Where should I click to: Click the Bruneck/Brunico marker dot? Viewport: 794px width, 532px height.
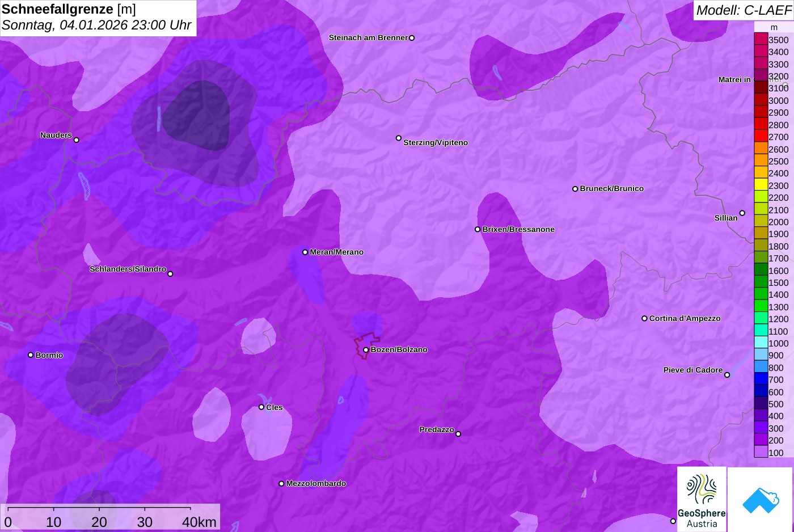[x=575, y=189]
